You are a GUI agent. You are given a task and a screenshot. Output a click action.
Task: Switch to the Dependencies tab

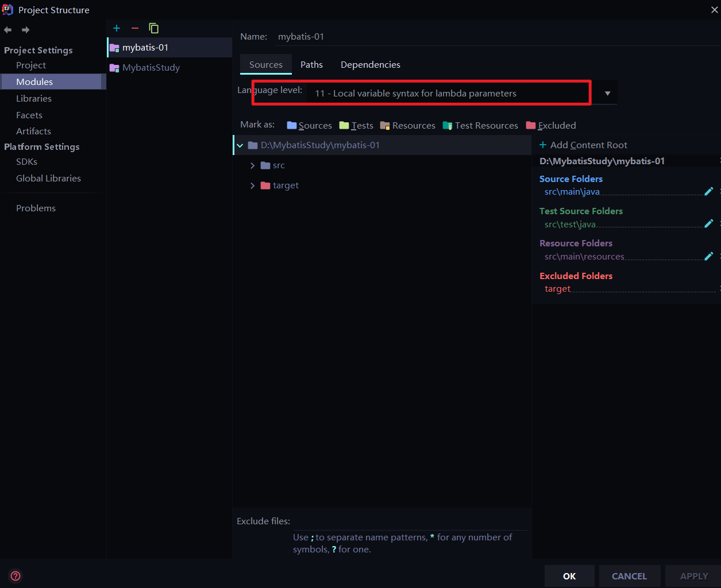coord(371,64)
